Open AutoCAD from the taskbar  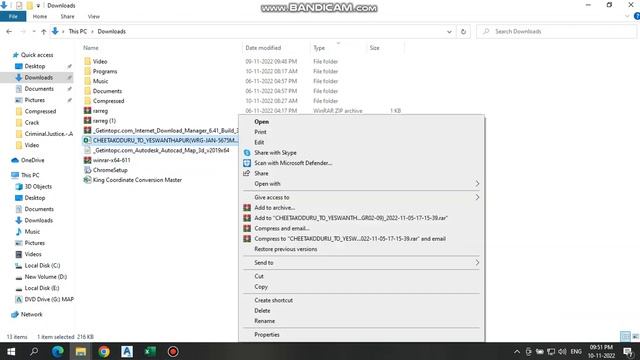tap(127, 351)
